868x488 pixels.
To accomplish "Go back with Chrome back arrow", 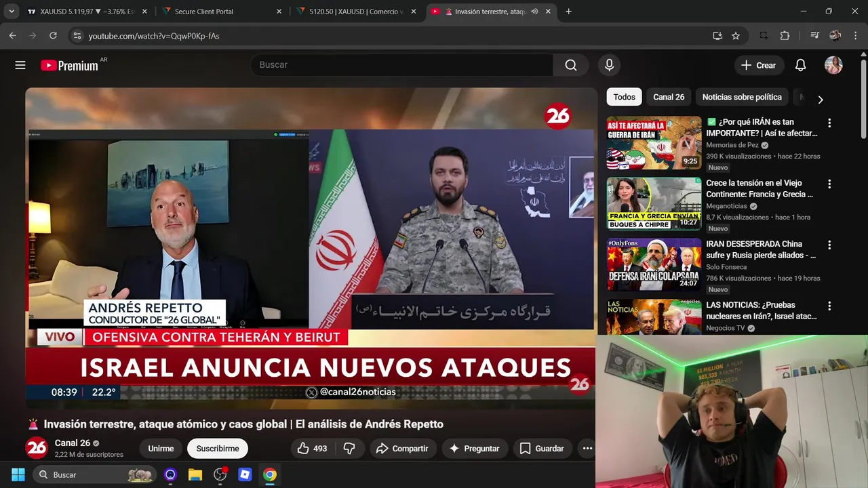I will 12,36.
